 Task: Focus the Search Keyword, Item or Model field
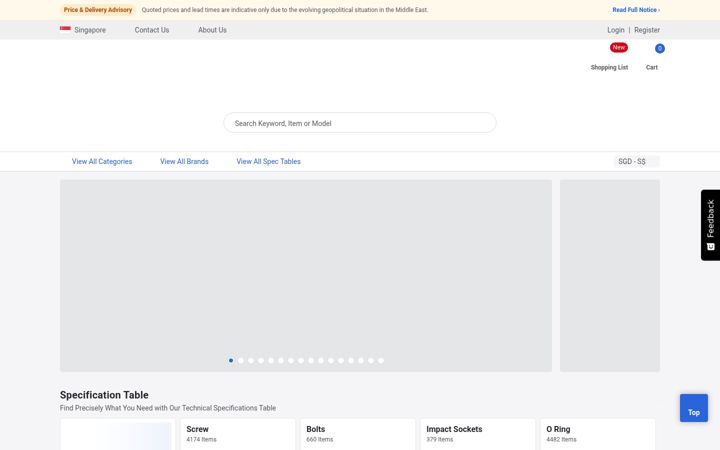pyautogui.click(x=360, y=123)
